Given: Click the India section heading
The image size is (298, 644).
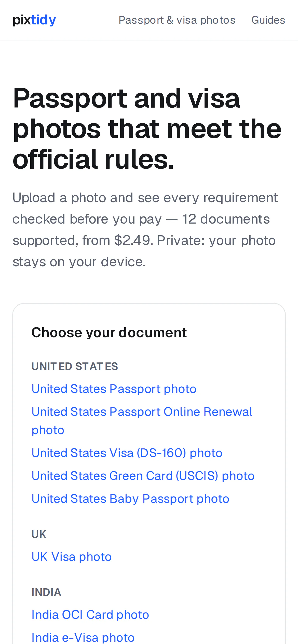Looking at the screenshot, I should point(46,592).
